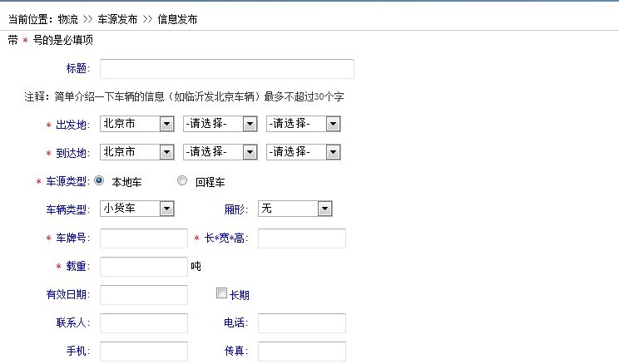This screenshot has width=619, height=364.
Task: Click the 手机 input field
Action: click(x=144, y=352)
